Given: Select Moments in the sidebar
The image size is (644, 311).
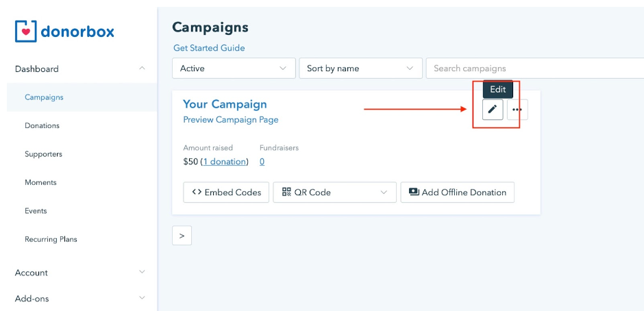Looking at the screenshot, I should [40, 183].
